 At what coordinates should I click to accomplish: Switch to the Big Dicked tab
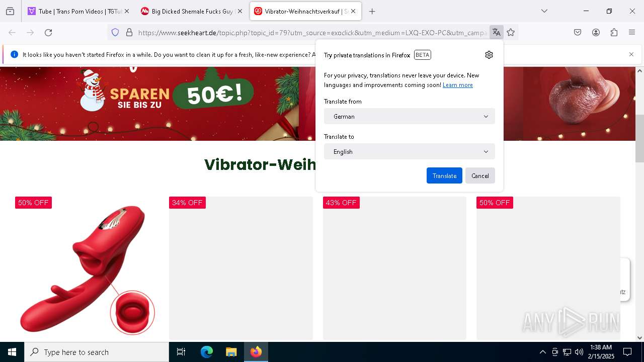(x=191, y=11)
